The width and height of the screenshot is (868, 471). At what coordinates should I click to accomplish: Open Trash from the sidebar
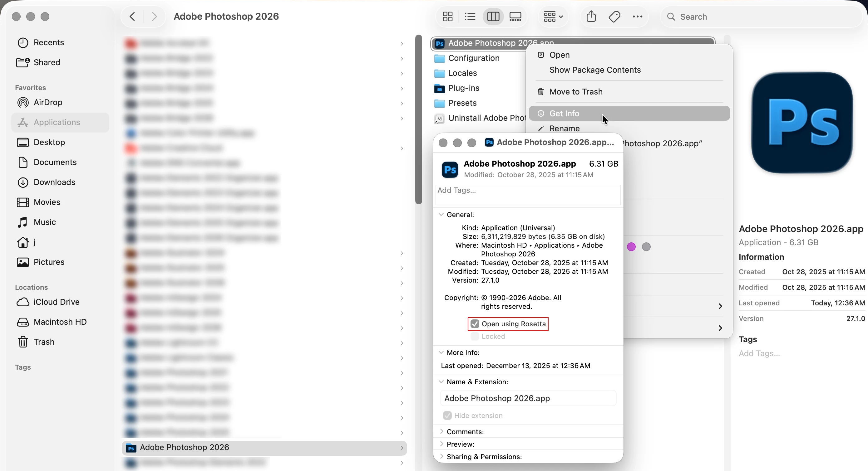(x=60, y=342)
